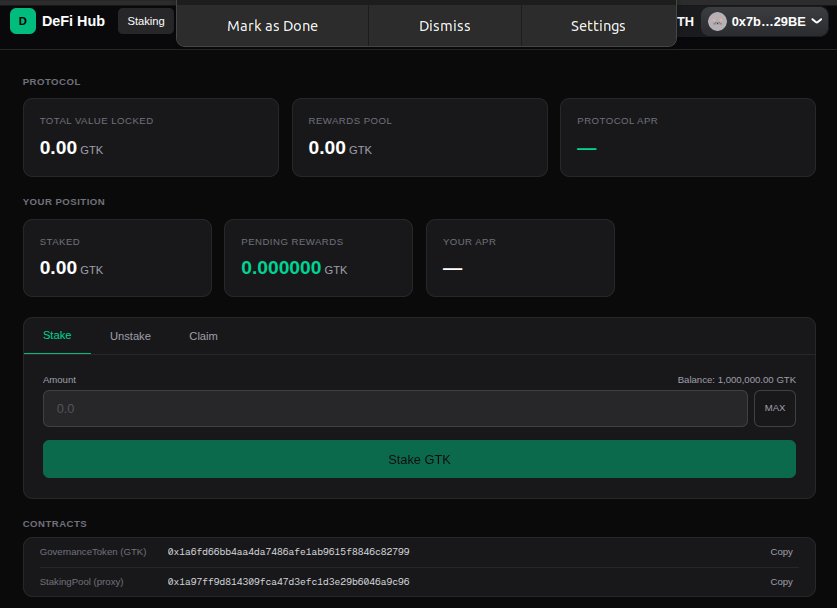Open the Staking nav item
The image size is (837, 608).
(x=146, y=21)
